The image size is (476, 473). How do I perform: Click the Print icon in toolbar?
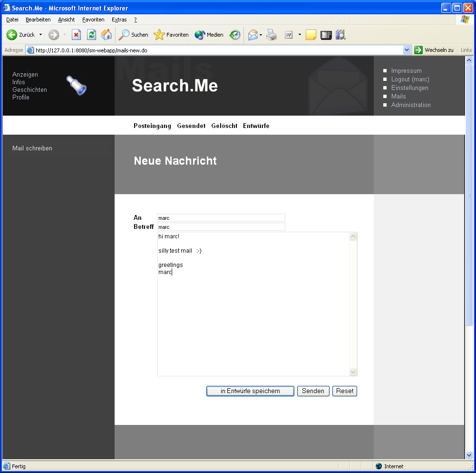click(x=272, y=35)
